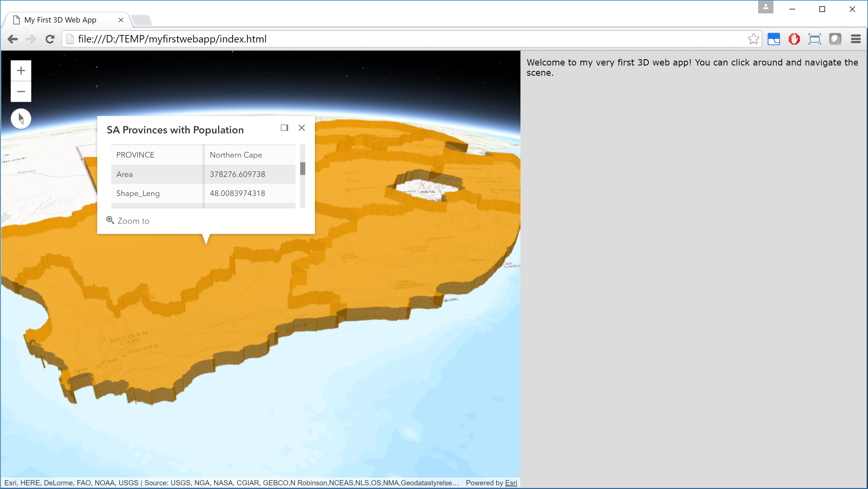Viewport: 868px width, 489px height.
Task: Select the My First 3D Web App tab
Action: 61,20
